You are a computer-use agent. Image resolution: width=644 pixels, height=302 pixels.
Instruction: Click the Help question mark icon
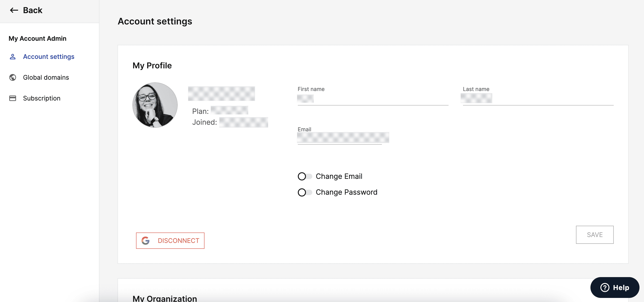click(605, 288)
